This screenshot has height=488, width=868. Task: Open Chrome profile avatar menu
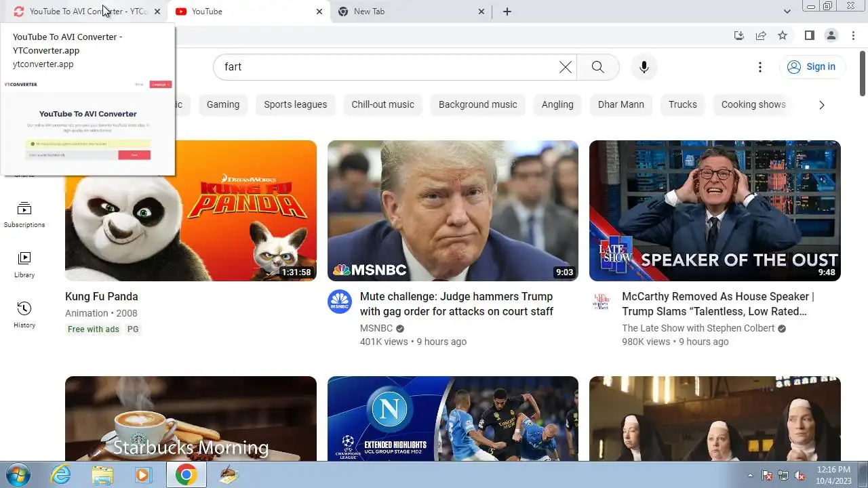[831, 35]
